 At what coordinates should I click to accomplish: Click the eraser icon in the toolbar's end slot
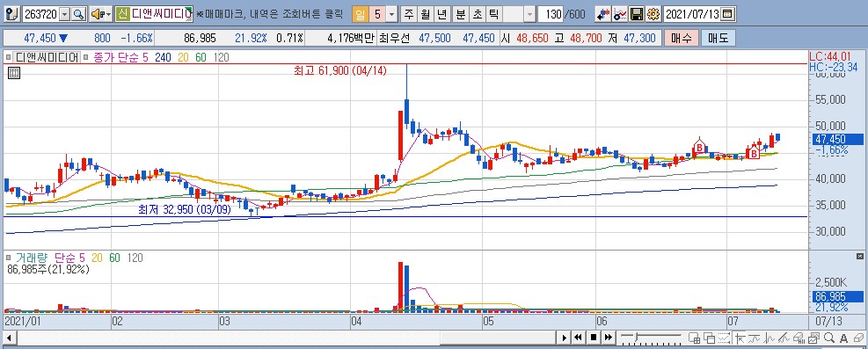tap(858, 338)
